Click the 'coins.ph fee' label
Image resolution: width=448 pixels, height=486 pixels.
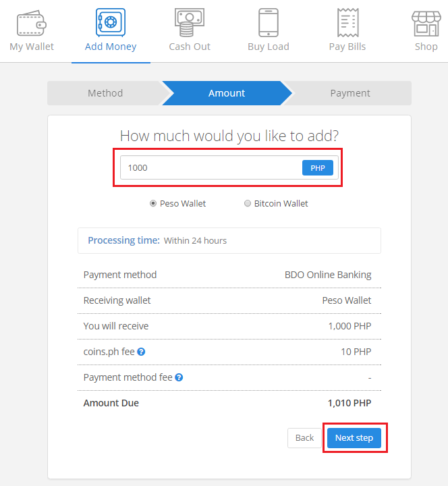point(109,352)
